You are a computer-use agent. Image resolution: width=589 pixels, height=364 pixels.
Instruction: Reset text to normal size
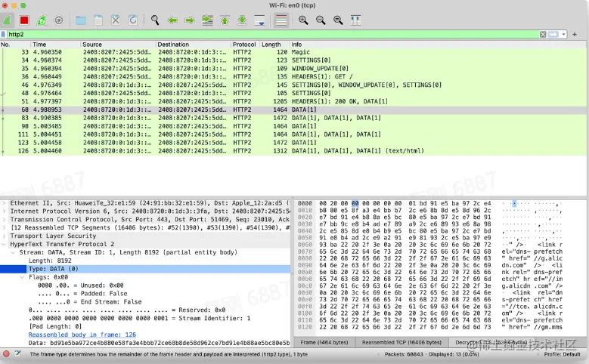coord(338,20)
